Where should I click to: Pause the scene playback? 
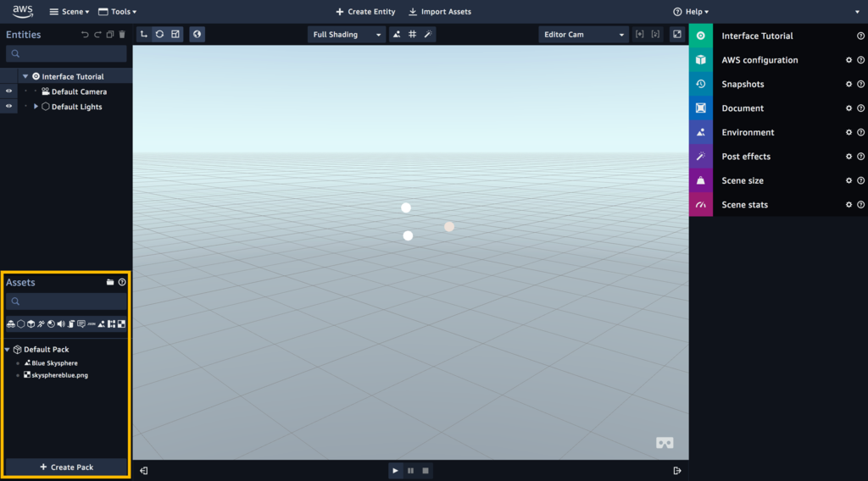pos(411,471)
